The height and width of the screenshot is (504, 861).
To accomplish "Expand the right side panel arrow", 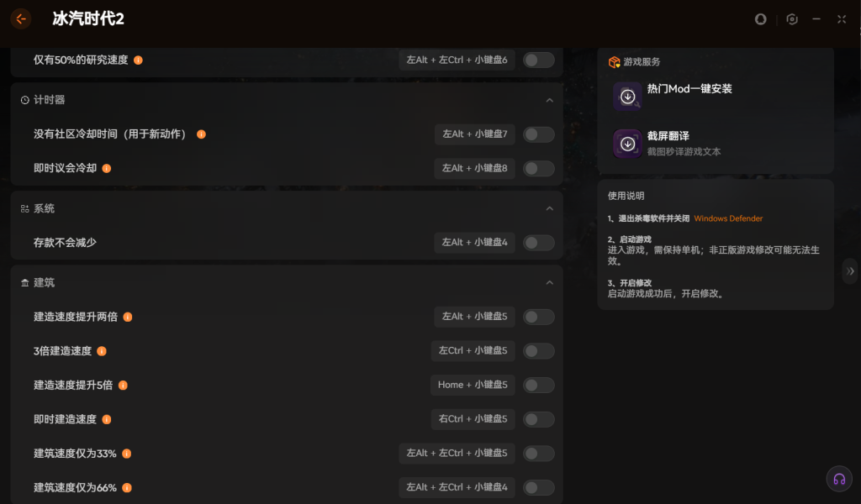I will 850,271.
